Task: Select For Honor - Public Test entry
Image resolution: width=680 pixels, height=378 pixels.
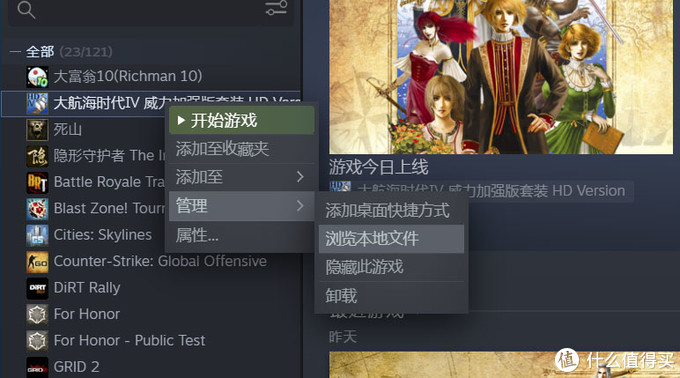Action: pyautogui.click(x=129, y=341)
